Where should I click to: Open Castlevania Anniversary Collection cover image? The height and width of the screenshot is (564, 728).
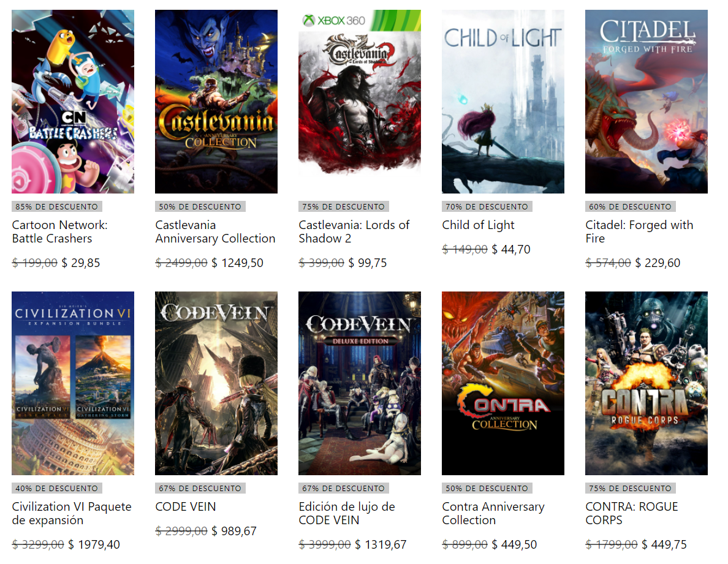(x=216, y=102)
